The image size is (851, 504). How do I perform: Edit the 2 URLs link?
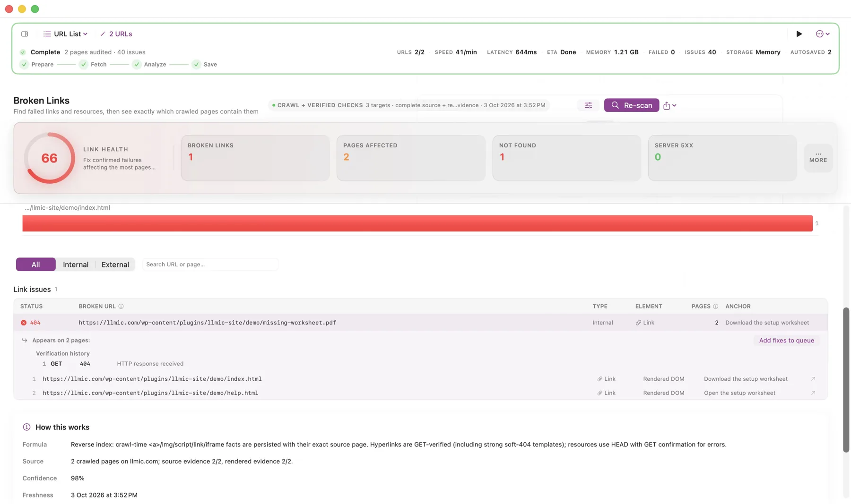[116, 34]
